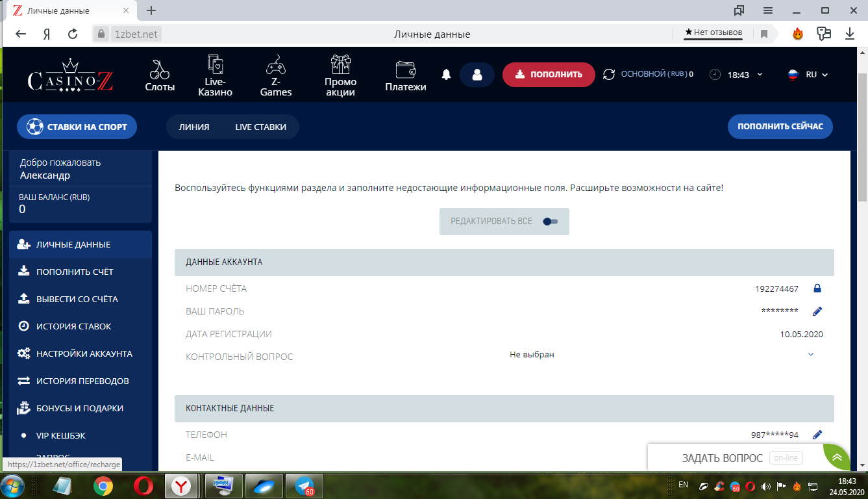
Task: Open the bookmarks collections icon in the title bar
Action: pos(739,10)
